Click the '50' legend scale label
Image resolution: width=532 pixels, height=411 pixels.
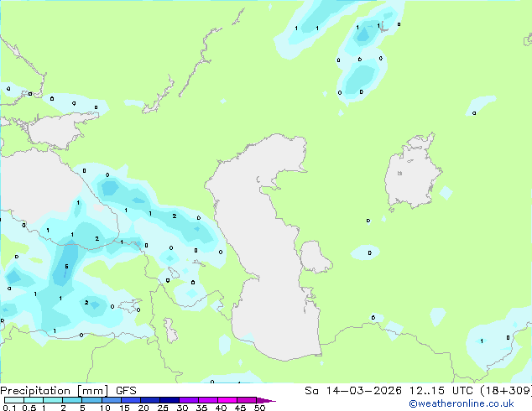(x=259, y=408)
